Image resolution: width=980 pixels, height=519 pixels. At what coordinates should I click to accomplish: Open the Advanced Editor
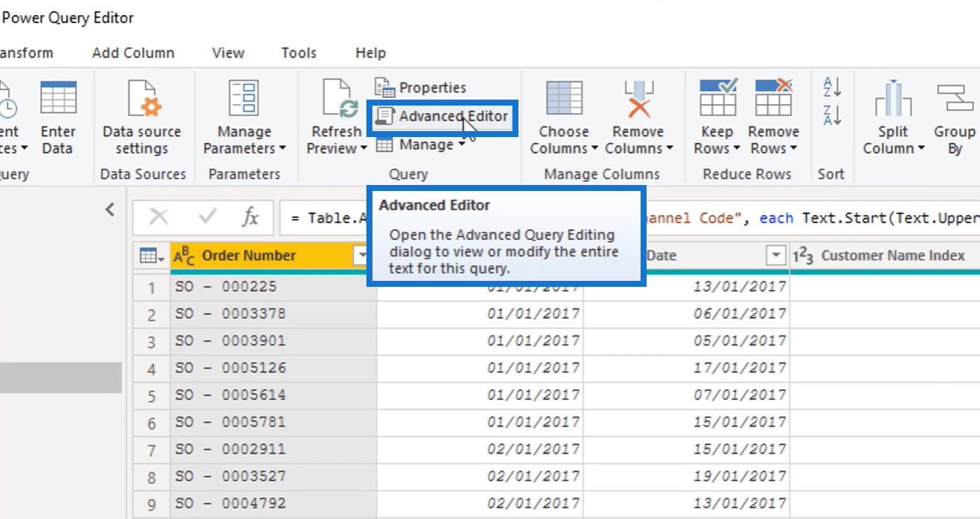[442, 116]
